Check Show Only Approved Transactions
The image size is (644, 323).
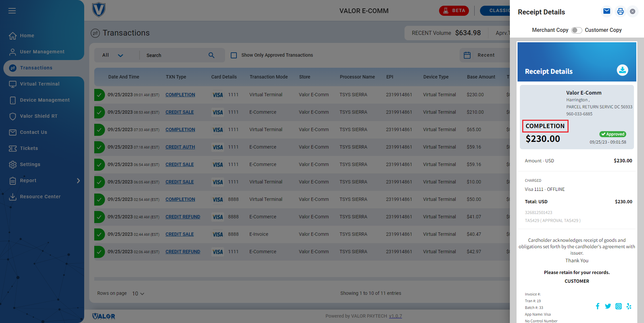234,55
